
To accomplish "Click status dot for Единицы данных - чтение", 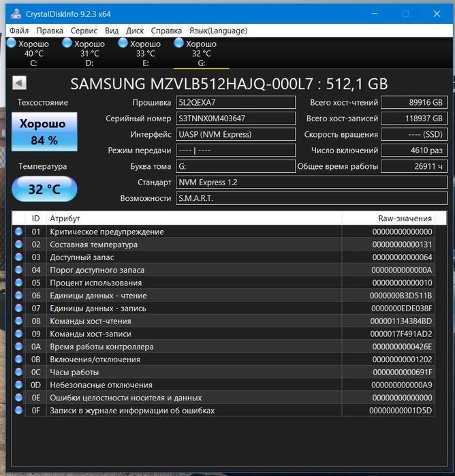I will click(x=18, y=295).
